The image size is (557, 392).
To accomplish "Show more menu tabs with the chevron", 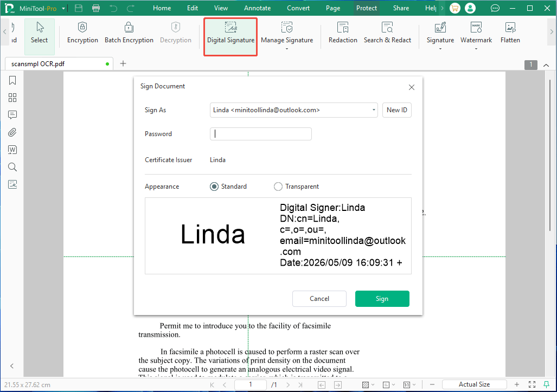I will point(442,8).
